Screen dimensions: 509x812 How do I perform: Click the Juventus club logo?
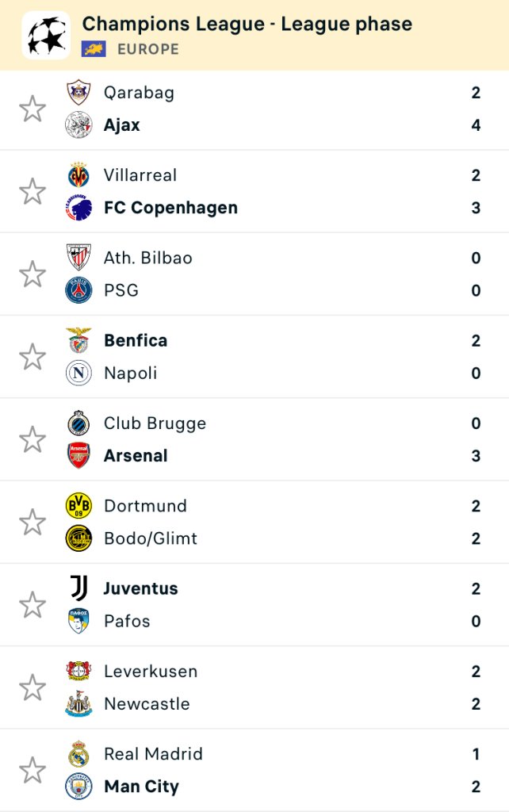pos(78,588)
